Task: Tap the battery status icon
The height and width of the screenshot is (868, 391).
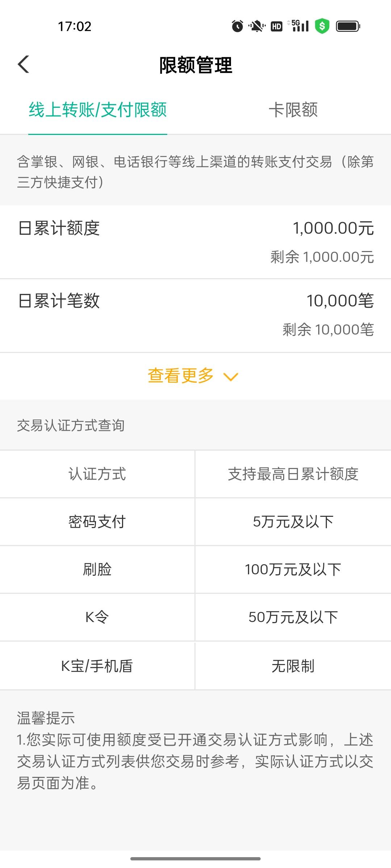Action: coord(348,26)
